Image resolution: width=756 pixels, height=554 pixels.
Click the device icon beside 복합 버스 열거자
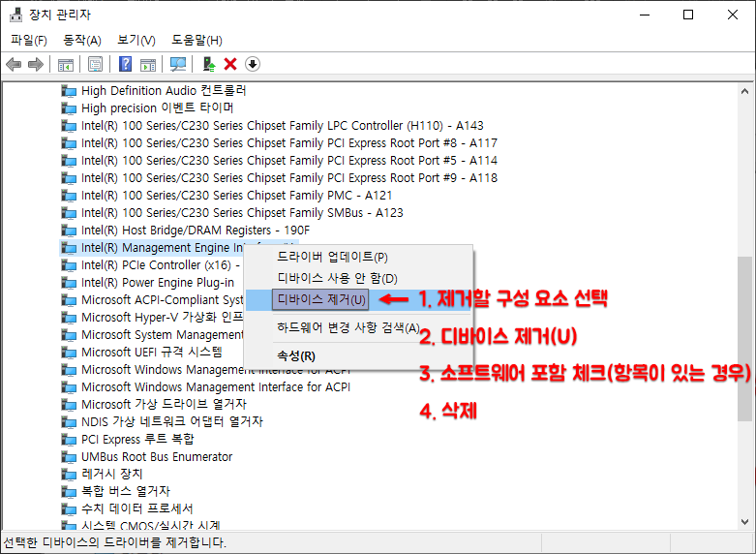click(x=69, y=491)
